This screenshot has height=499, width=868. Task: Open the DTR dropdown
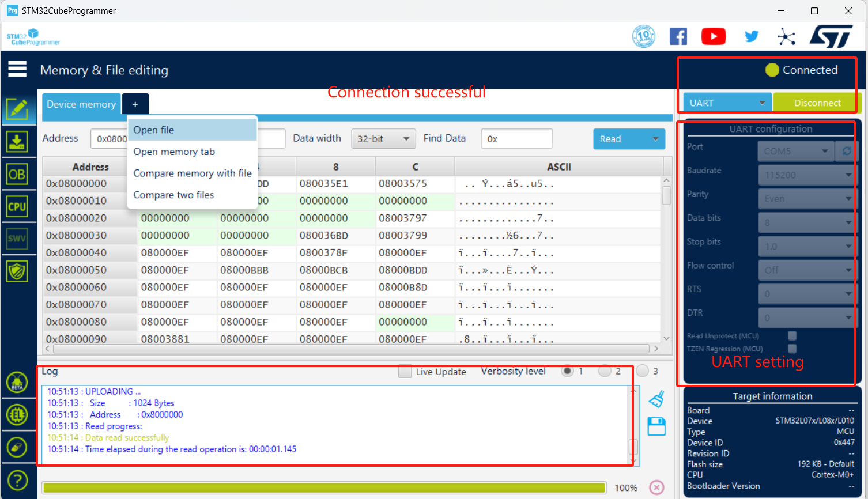pos(807,317)
